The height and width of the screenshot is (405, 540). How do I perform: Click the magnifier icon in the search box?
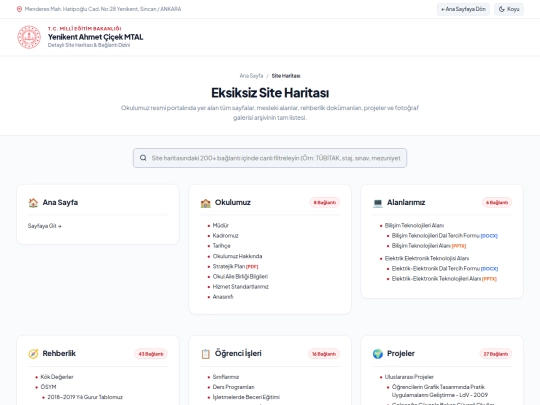pyautogui.click(x=143, y=158)
